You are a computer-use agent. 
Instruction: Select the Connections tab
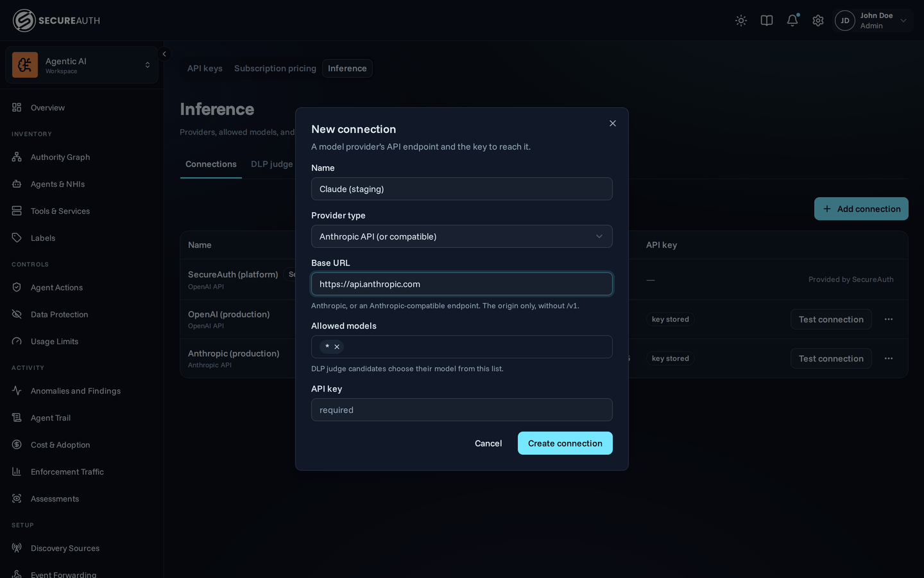pyautogui.click(x=211, y=164)
